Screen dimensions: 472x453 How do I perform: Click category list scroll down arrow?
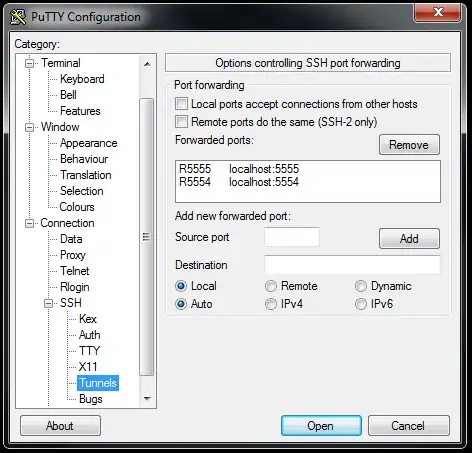147,398
